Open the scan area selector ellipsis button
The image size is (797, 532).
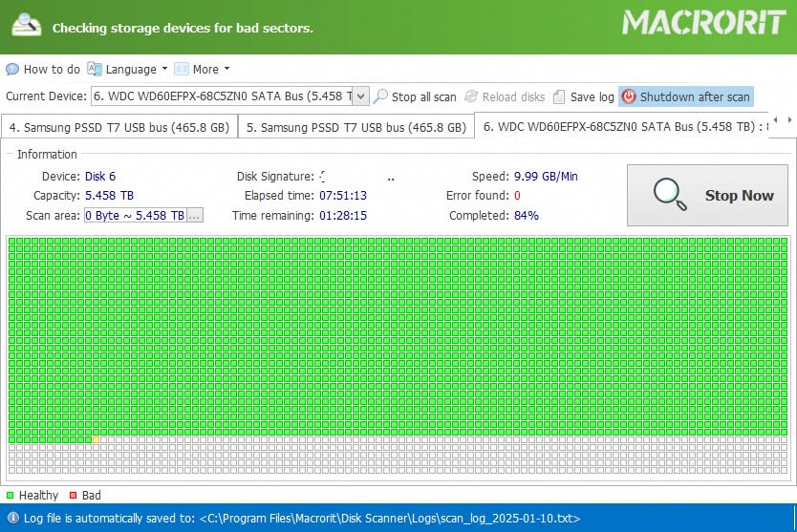pos(195,216)
